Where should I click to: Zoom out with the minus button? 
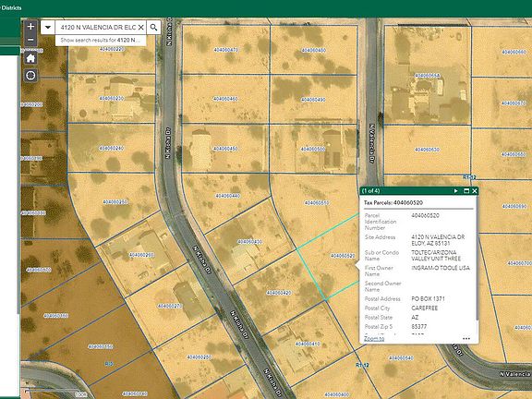[30, 40]
